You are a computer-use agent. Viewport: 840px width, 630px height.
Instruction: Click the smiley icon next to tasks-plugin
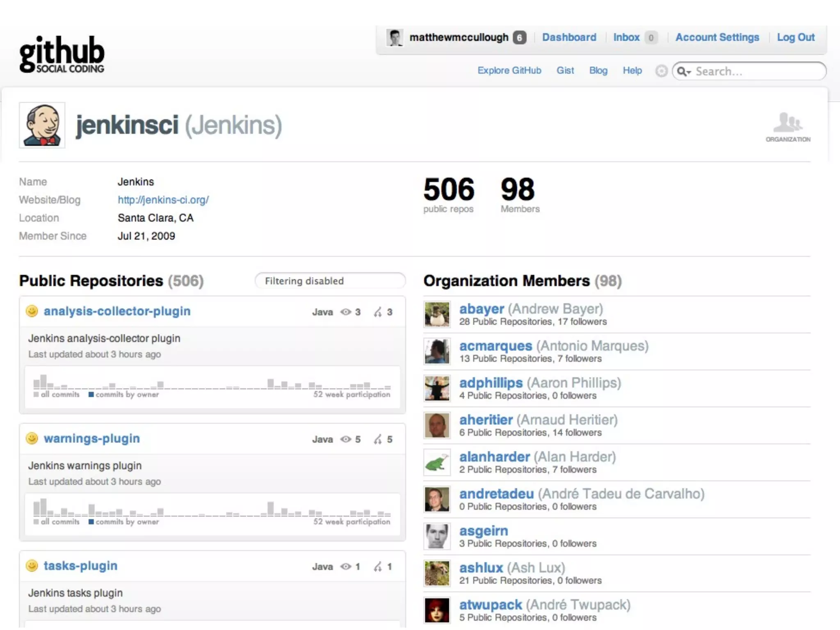click(32, 566)
